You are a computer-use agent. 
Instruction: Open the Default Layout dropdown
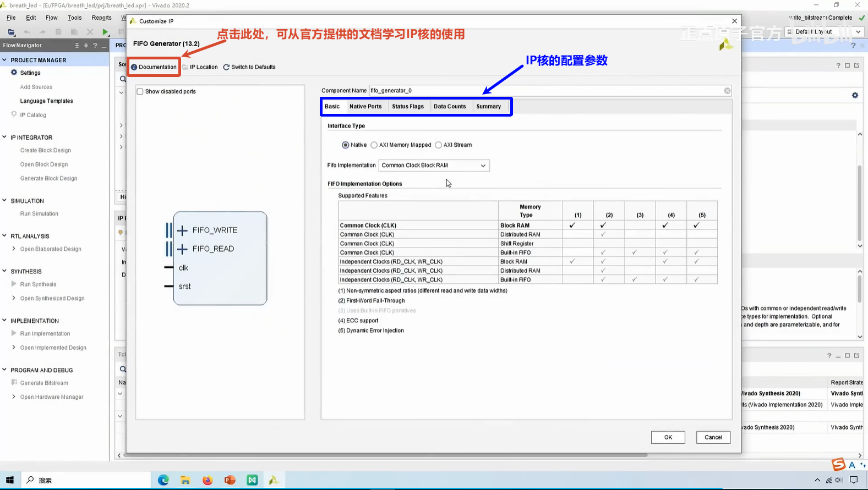point(823,32)
